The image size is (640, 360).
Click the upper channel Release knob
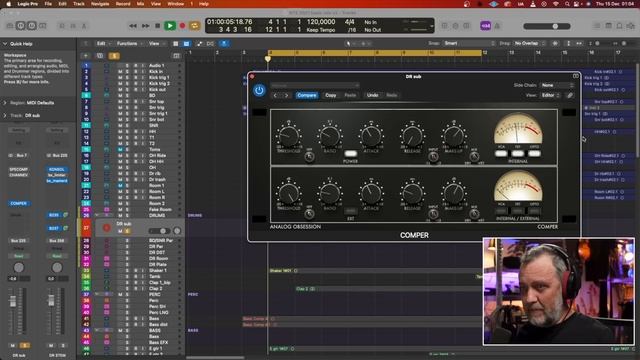[412, 136]
